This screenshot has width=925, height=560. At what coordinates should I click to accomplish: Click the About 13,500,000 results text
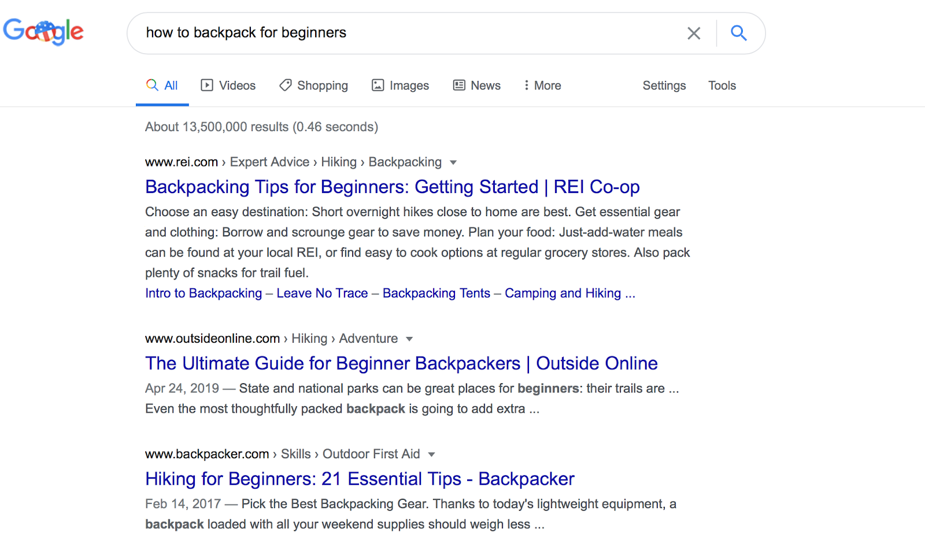point(261,127)
